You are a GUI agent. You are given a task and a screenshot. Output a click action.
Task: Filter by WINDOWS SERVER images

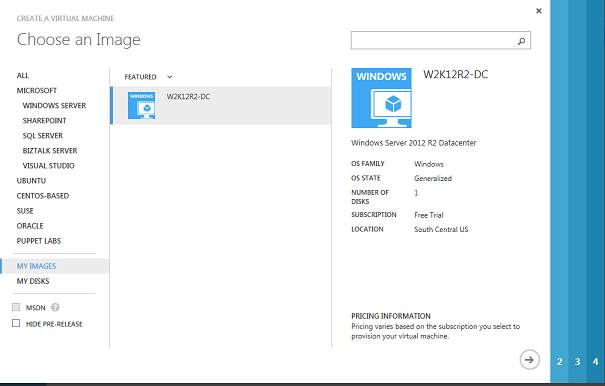point(54,106)
